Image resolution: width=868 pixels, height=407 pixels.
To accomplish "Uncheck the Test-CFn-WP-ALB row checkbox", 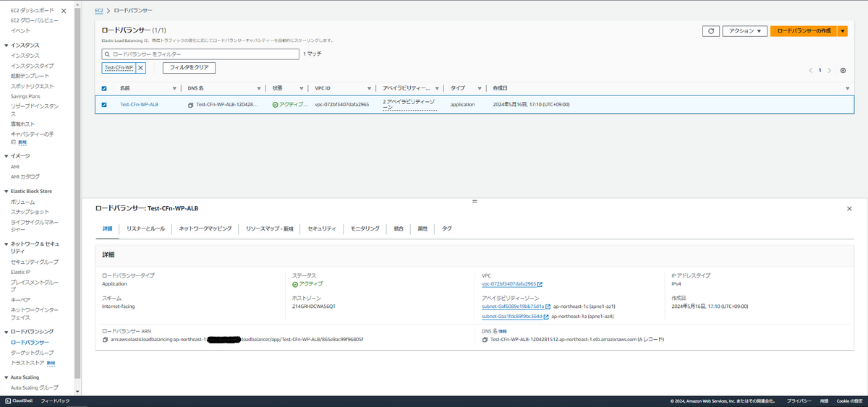I will [104, 105].
